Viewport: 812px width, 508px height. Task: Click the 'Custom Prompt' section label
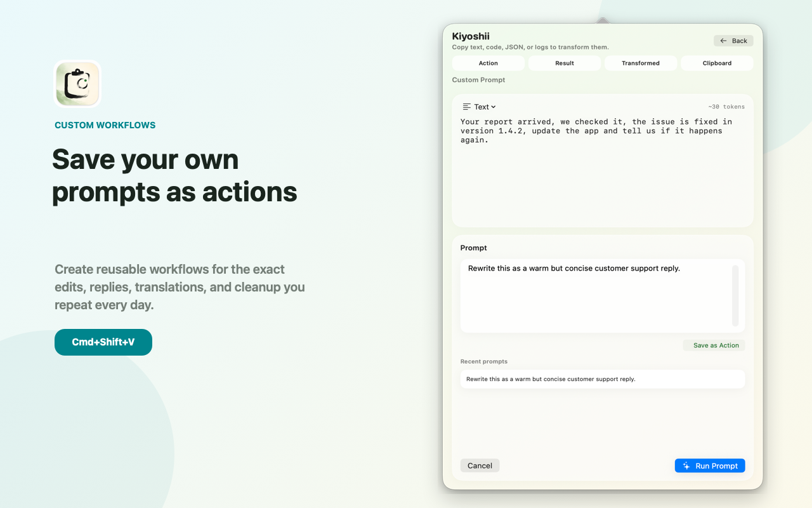tap(478, 80)
